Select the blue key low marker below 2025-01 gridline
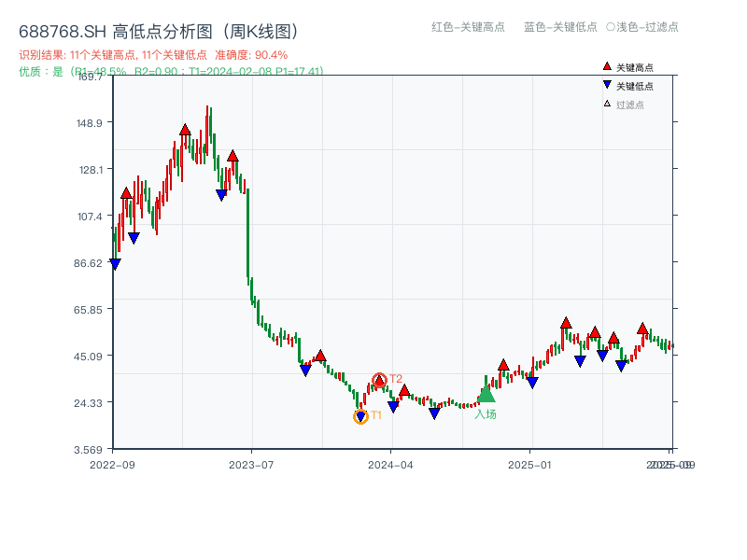Image resolution: width=747 pixels, height=560 pixels. [532, 383]
